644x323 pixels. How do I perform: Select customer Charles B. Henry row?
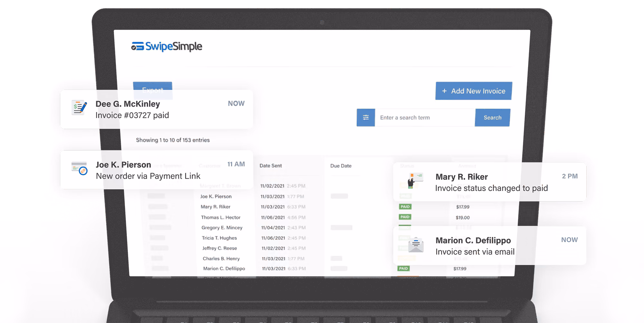coord(221,259)
